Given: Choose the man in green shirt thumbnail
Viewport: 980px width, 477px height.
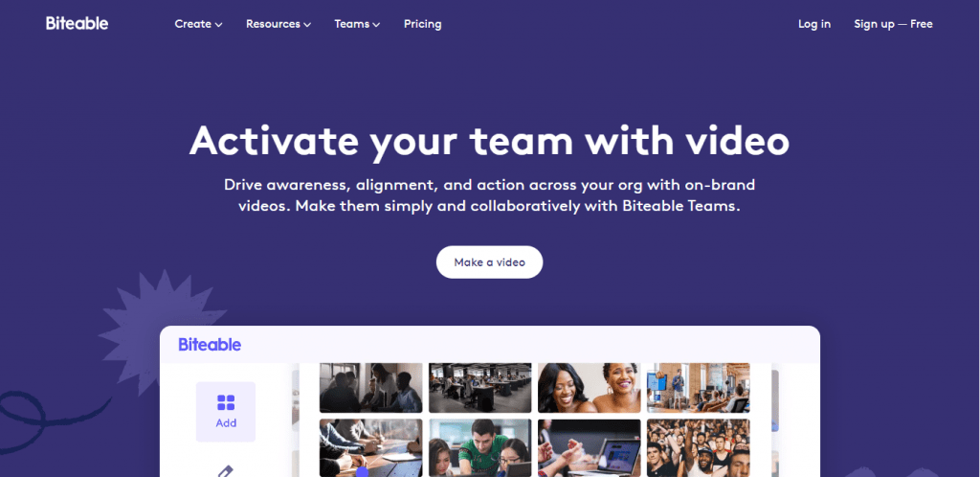Looking at the screenshot, I should 480,447.
